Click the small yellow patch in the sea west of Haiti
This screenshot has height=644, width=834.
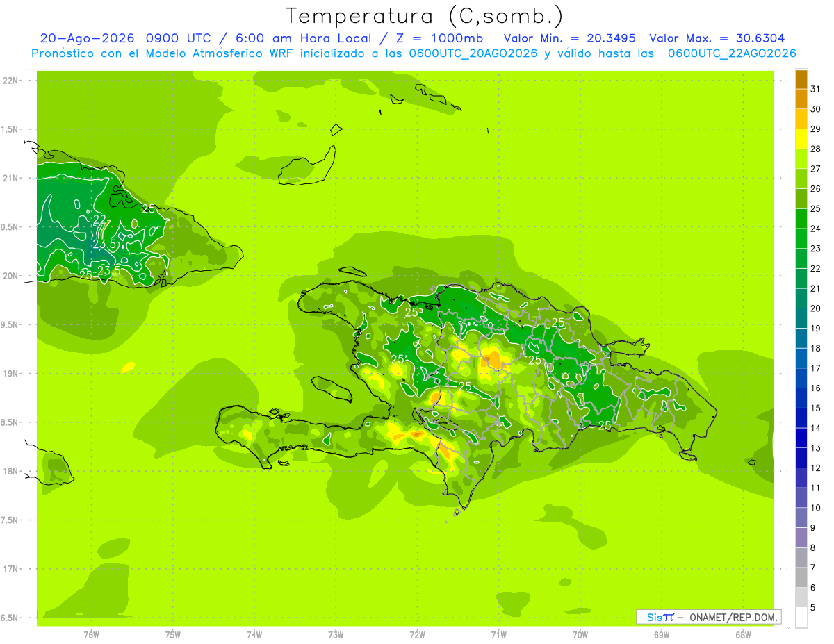(x=128, y=367)
